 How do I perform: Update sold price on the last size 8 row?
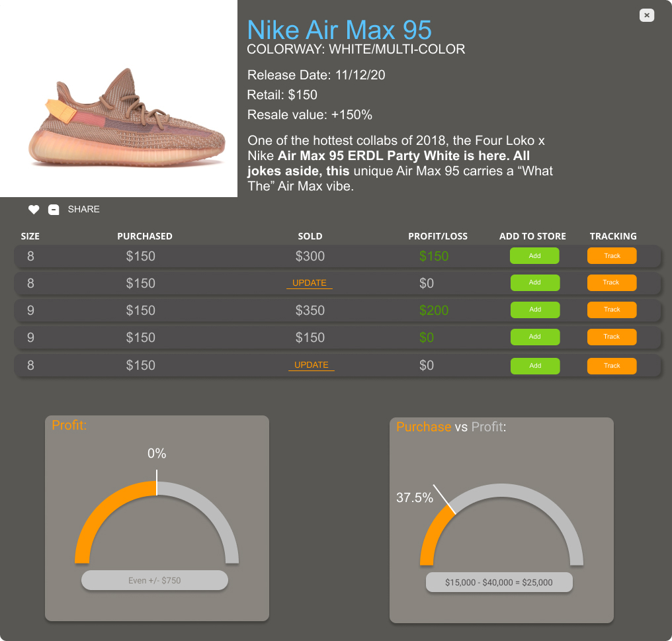(311, 364)
